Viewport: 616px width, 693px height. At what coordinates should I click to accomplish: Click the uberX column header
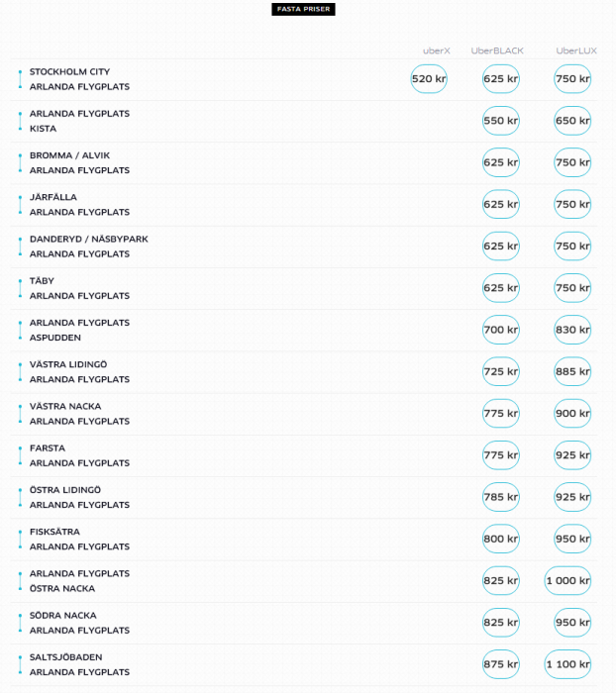pos(436,50)
